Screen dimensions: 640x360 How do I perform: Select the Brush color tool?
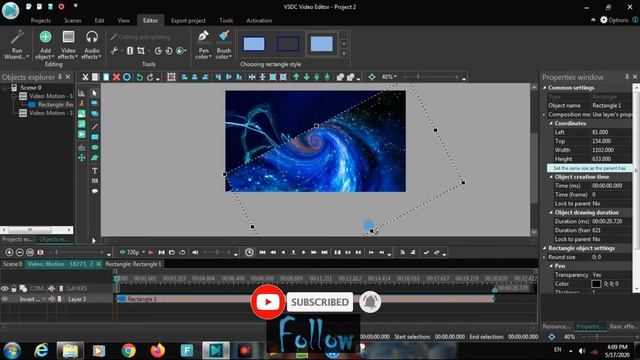coord(224,45)
